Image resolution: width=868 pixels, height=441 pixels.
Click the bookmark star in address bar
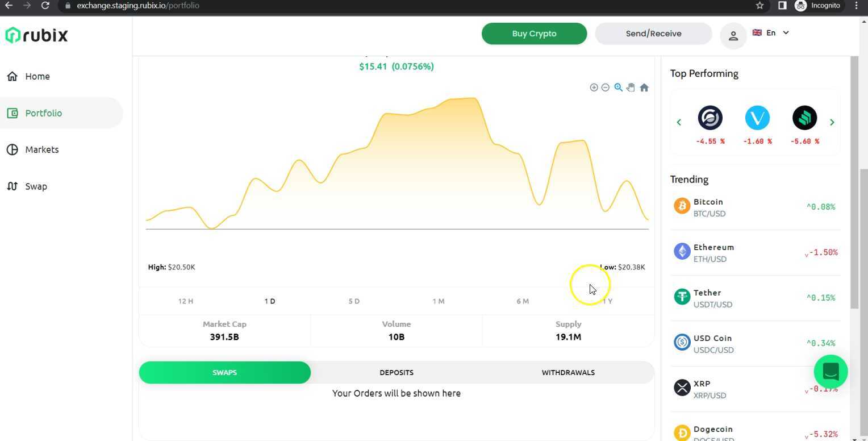click(759, 6)
